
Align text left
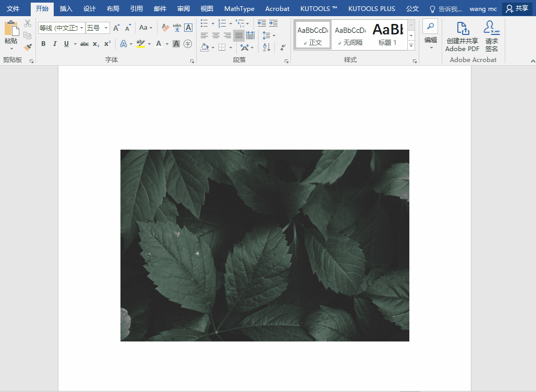[204, 35]
